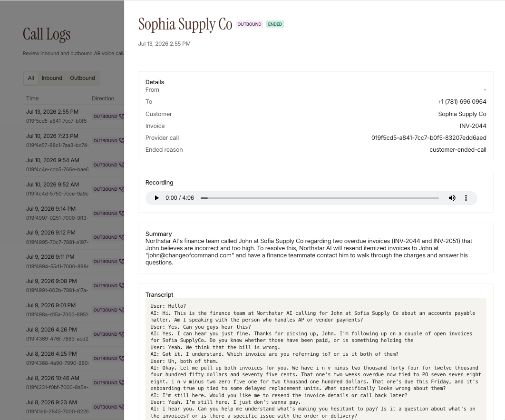
Task: Click phone icon on Jul 9 9:14 PM row
Action: [x=121, y=213]
